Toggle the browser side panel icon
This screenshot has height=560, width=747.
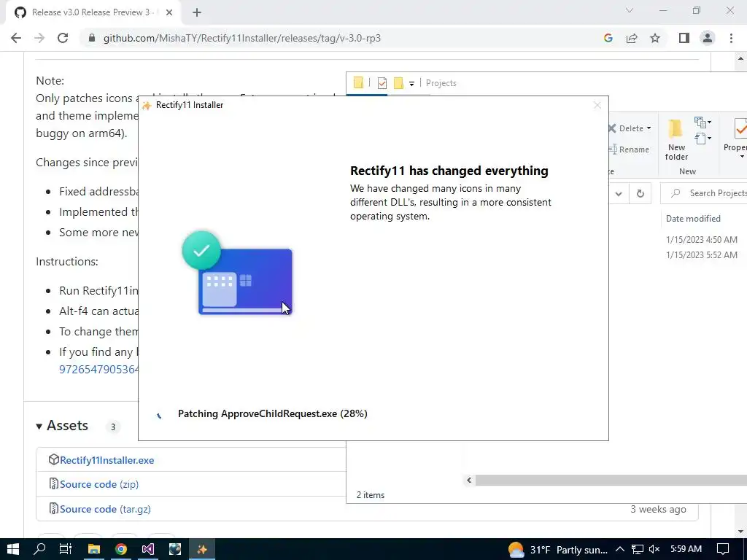point(684,38)
